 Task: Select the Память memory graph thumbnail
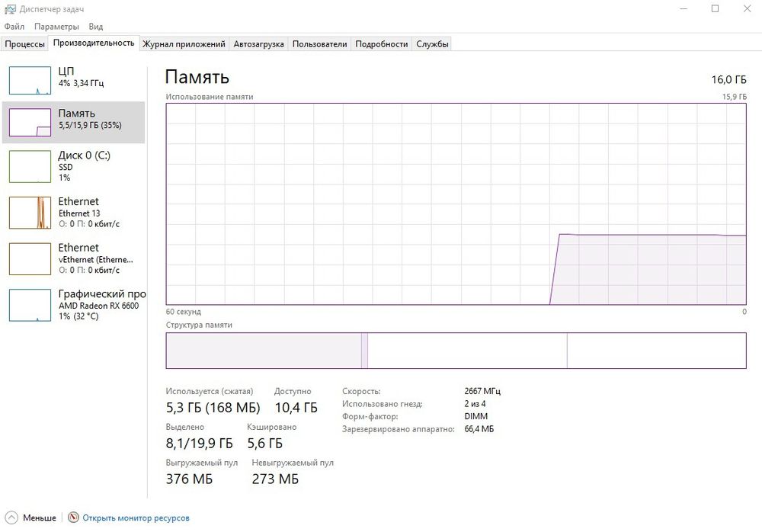(x=30, y=122)
